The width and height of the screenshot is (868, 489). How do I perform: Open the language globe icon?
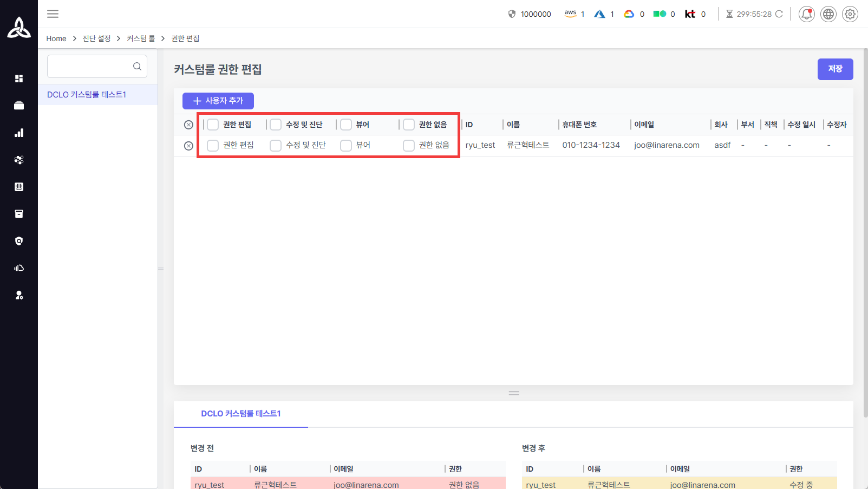[828, 14]
